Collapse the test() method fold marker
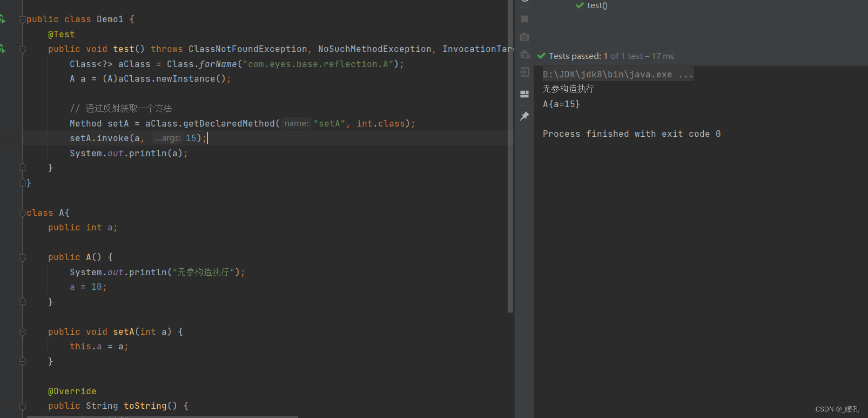868x418 pixels. [x=22, y=49]
